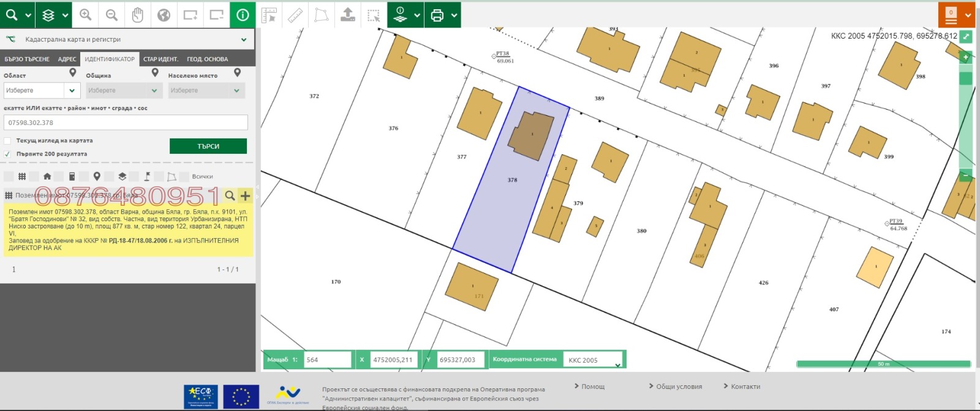
Task: Click the upload file icon
Action: [x=347, y=15]
